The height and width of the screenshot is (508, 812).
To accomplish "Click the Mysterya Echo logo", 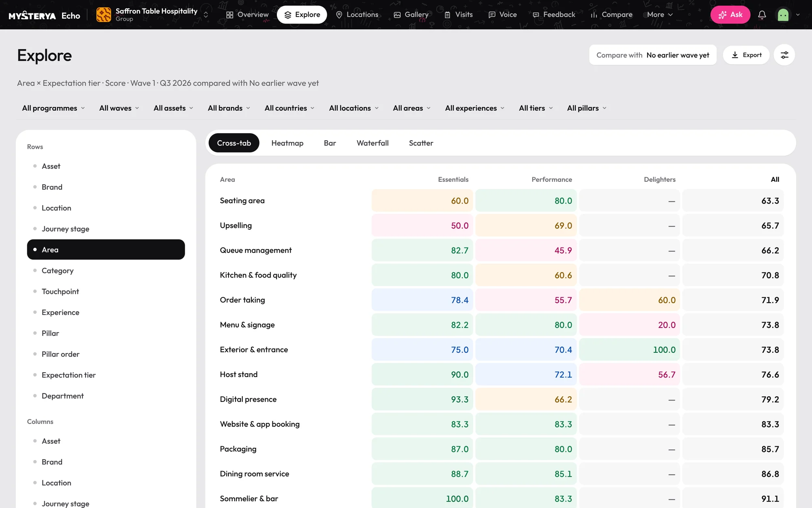I will tap(44, 15).
